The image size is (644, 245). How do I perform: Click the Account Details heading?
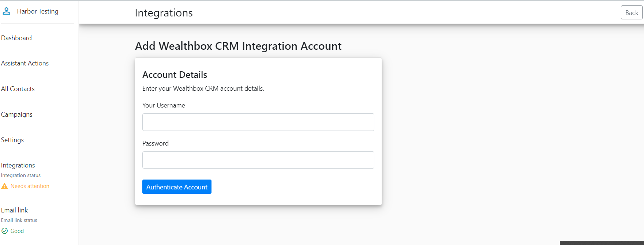175,75
